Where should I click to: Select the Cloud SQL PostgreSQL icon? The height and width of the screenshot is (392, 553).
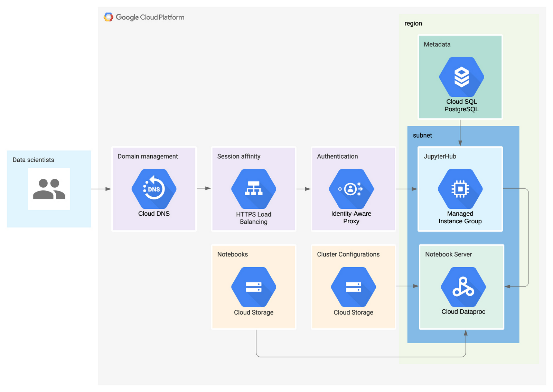pyautogui.click(x=462, y=77)
